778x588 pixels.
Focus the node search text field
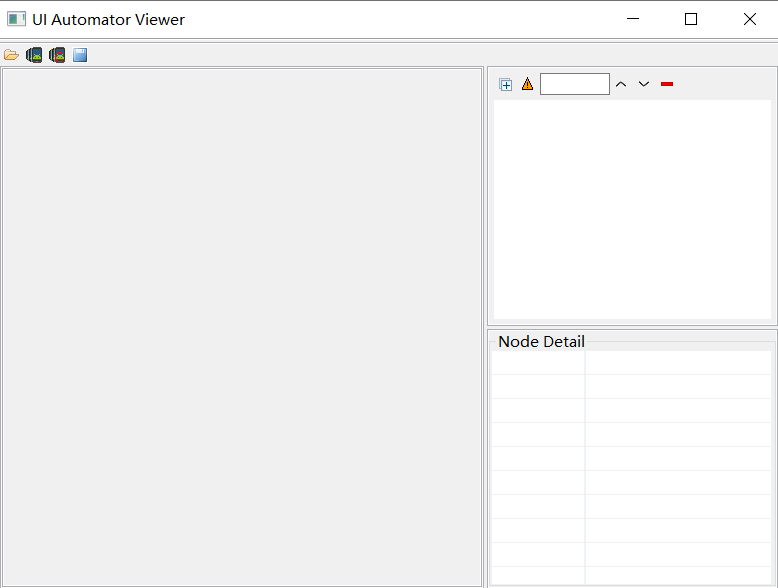point(575,84)
